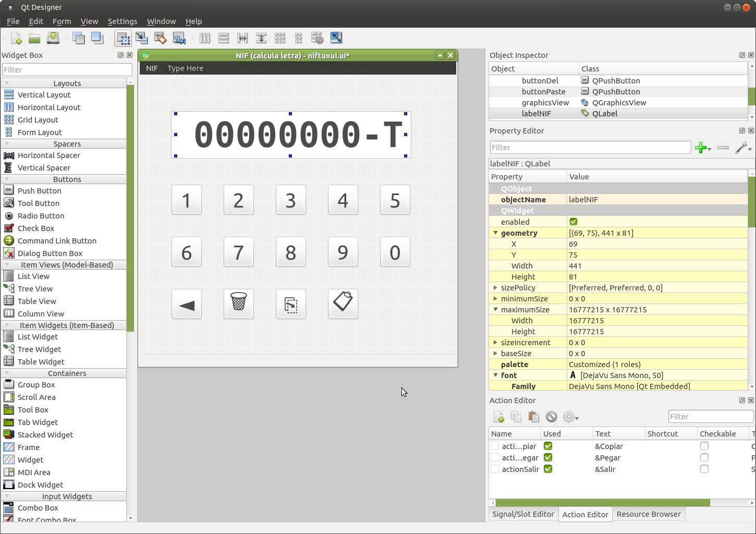
Task: Open the Window menu
Action: click(161, 21)
